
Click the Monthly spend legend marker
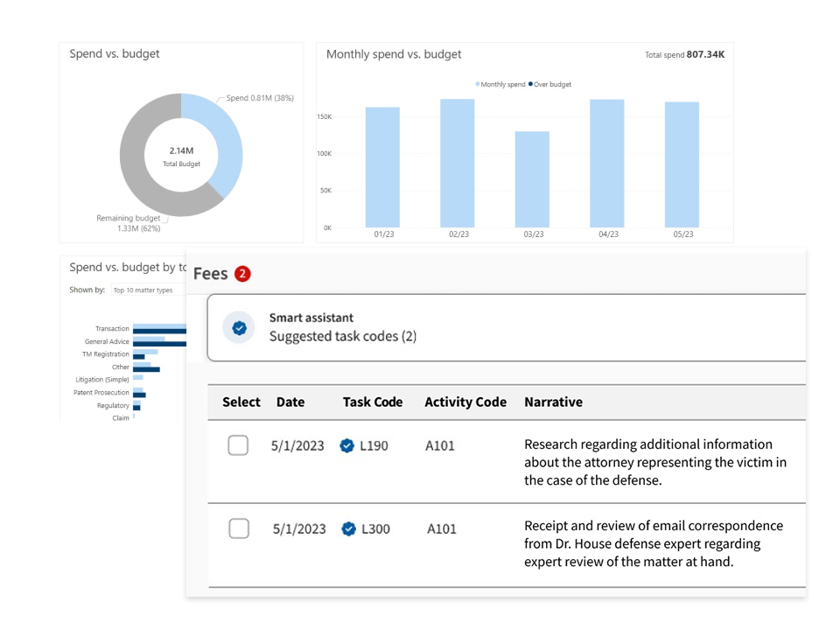(x=478, y=85)
